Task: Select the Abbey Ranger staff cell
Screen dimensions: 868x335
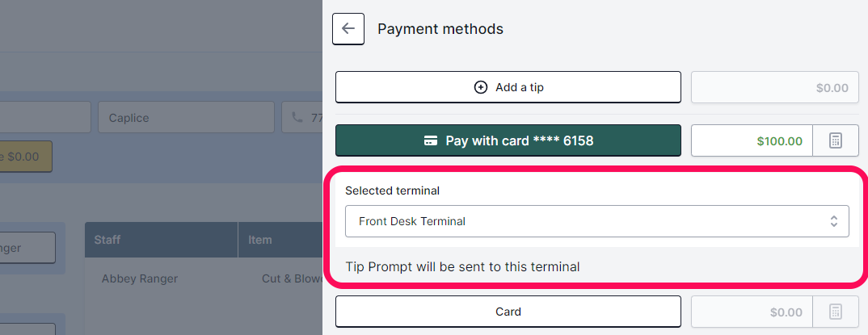Action: (140, 278)
